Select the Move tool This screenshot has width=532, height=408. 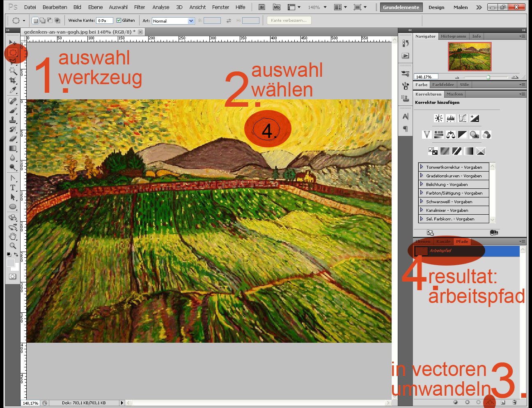point(13,43)
